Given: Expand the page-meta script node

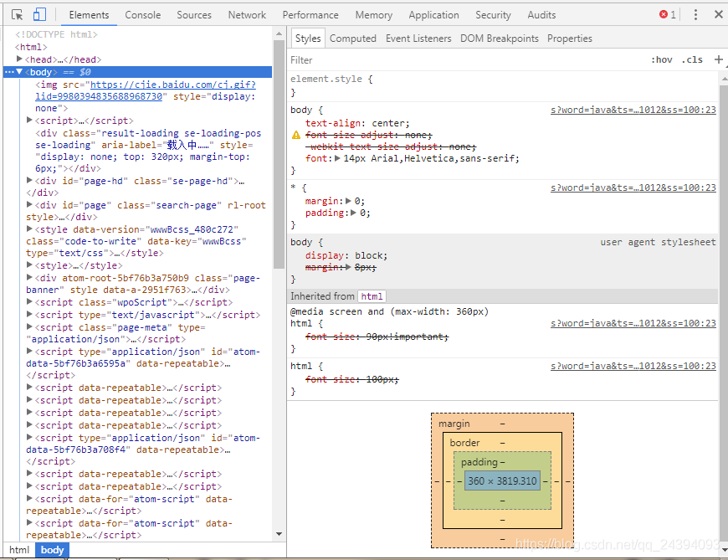Looking at the screenshot, I should point(30,327).
